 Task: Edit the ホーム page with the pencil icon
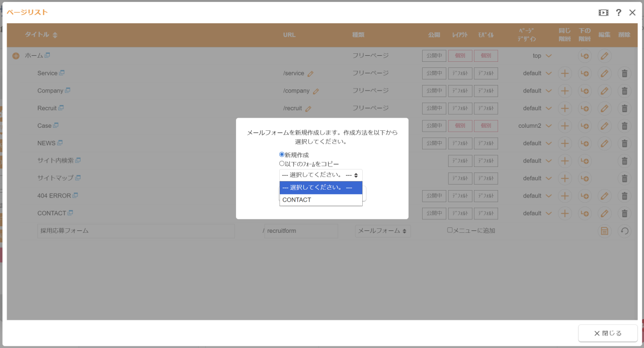pos(604,55)
